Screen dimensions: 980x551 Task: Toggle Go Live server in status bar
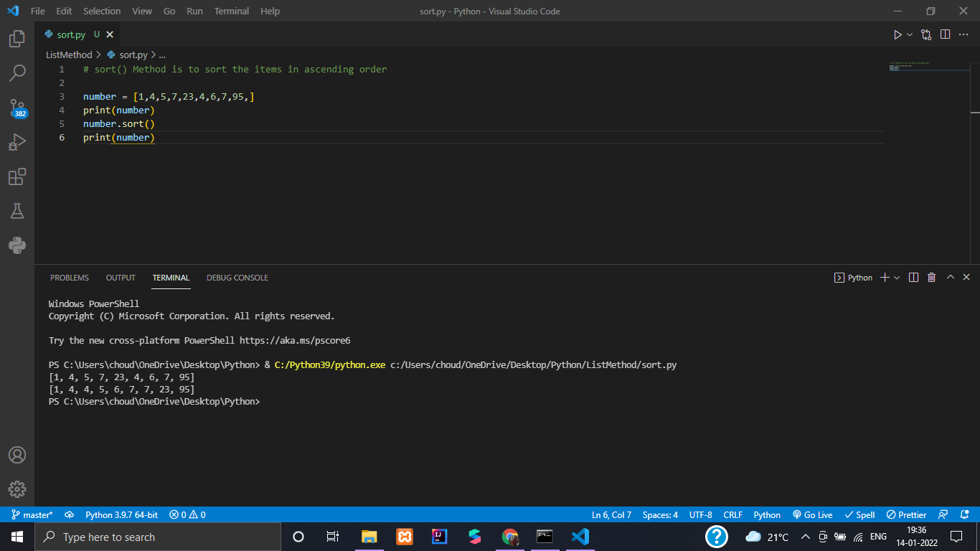click(x=812, y=514)
